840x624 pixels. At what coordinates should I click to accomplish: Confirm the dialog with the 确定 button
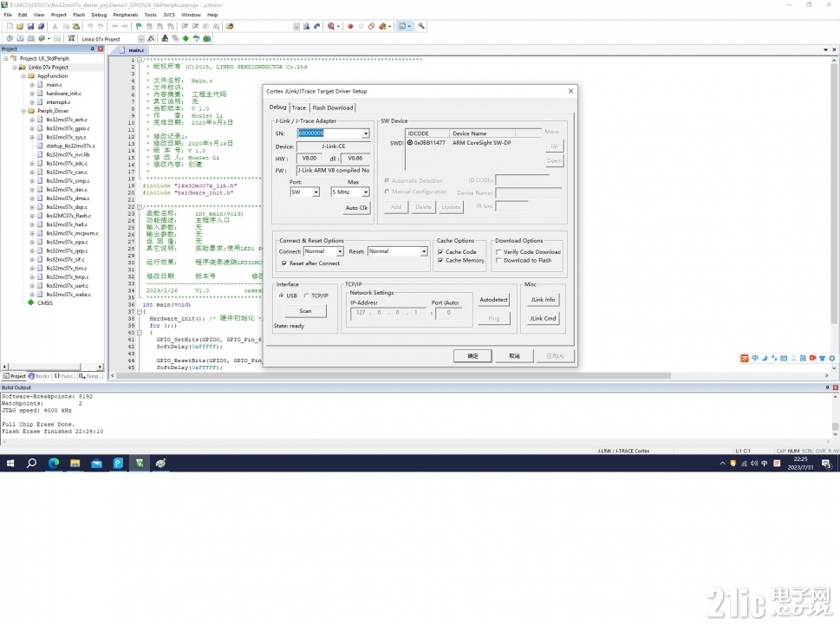pos(472,356)
